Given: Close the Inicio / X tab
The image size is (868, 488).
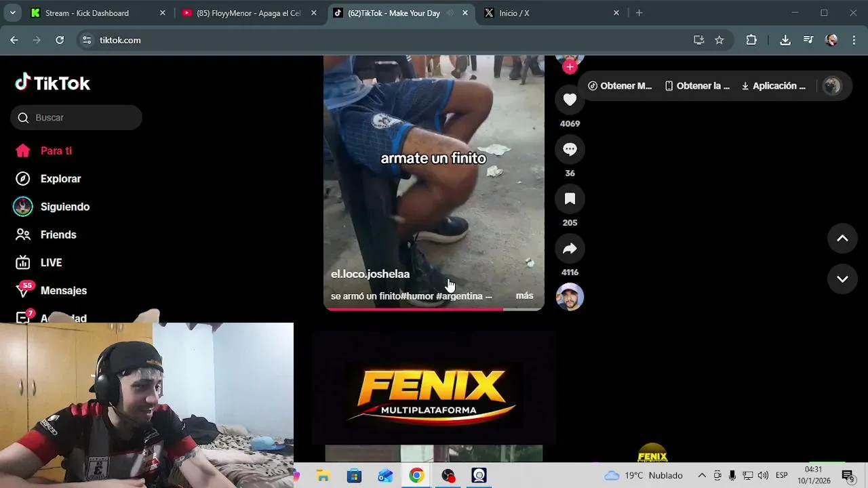Looking at the screenshot, I should (616, 13).
